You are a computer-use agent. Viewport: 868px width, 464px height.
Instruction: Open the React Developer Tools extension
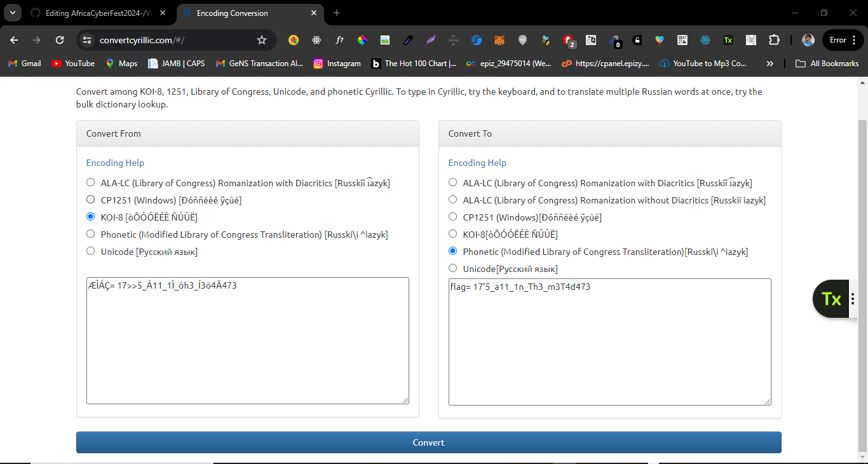click(316, 40)
